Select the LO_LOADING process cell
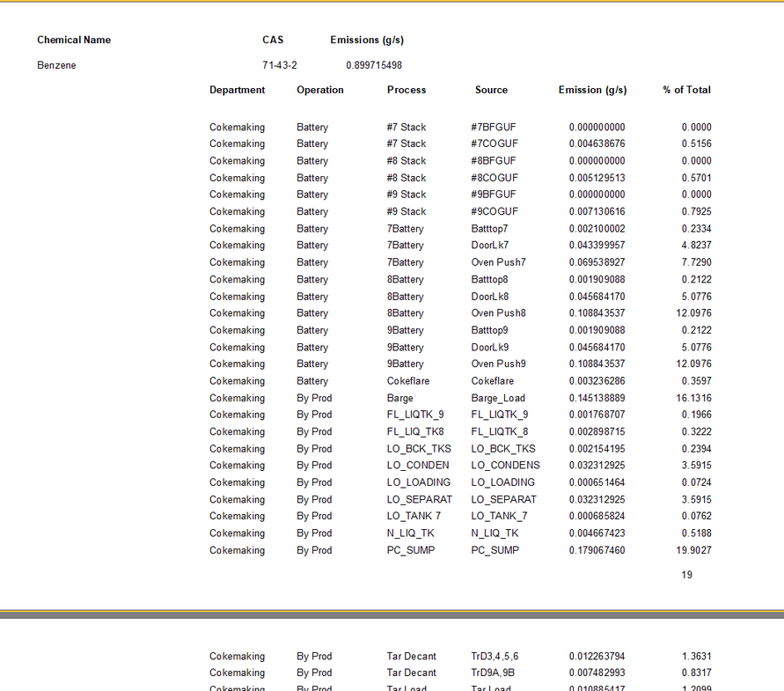The height and width of the screenshot is (691, 784). coord(418,482)
